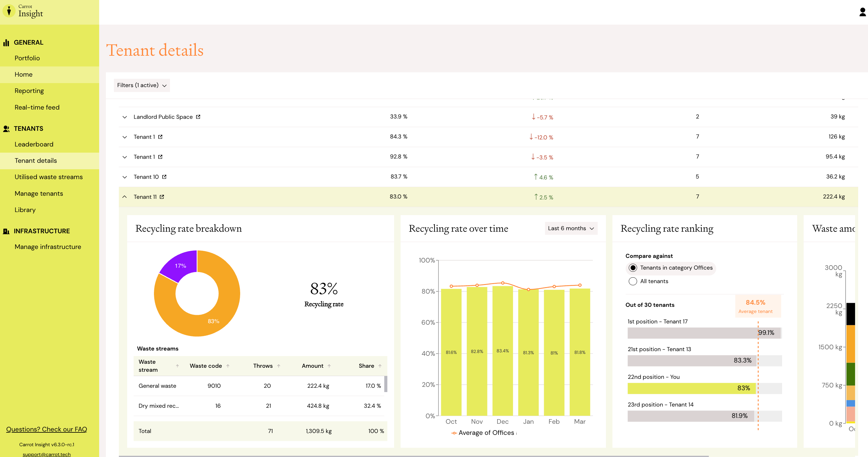Sort by Share column arrow
Viewport: 868px width, 457px height.
pos(380,366)
